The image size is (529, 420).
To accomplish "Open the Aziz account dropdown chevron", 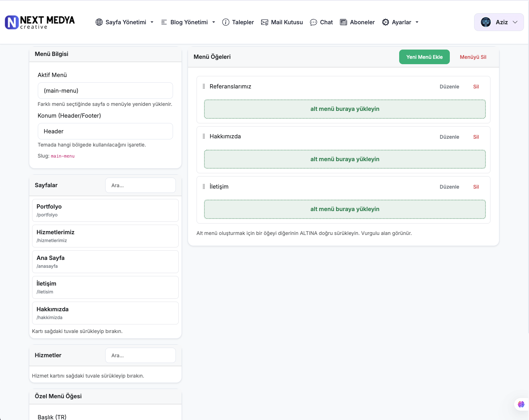I will click(515, 22).
